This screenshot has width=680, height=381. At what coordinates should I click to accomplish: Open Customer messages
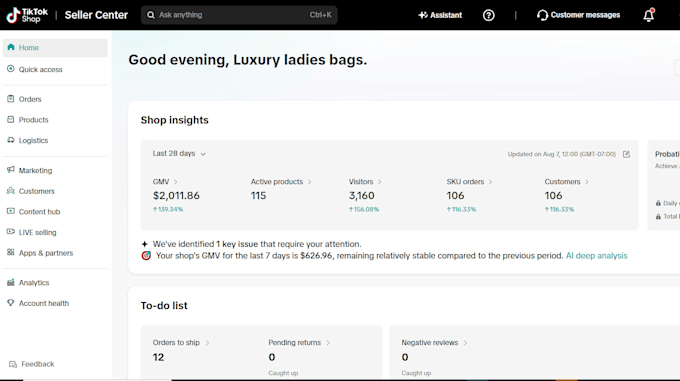tap(579, 15)
